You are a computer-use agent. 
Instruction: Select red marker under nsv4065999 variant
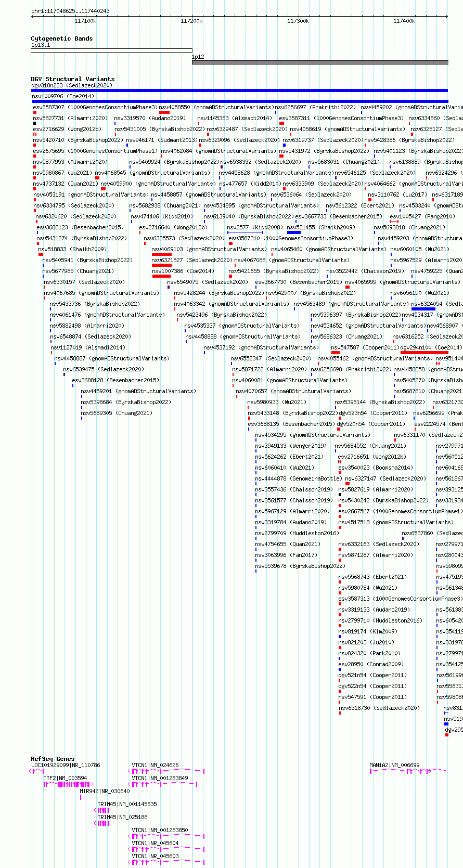(348, 287)
